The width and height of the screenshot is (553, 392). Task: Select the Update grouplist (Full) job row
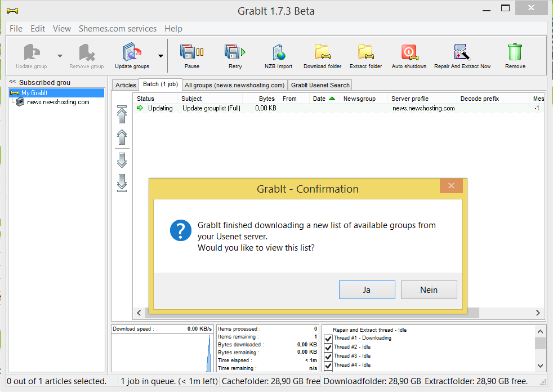338,108
